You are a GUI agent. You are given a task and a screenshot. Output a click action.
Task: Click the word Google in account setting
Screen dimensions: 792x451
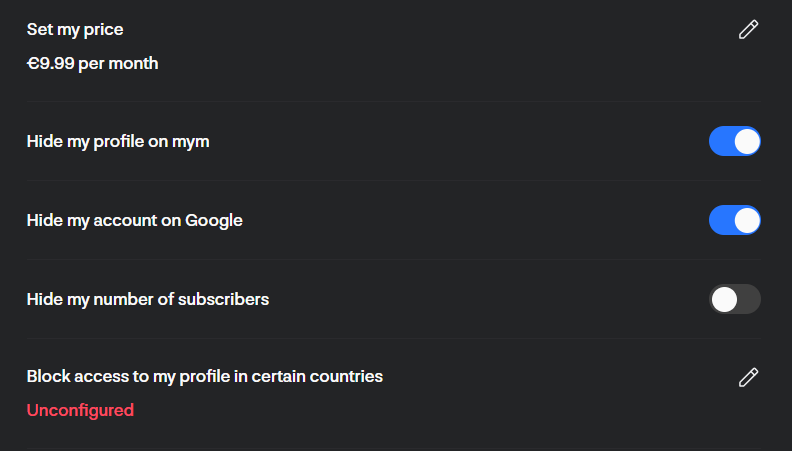[214, 221]
